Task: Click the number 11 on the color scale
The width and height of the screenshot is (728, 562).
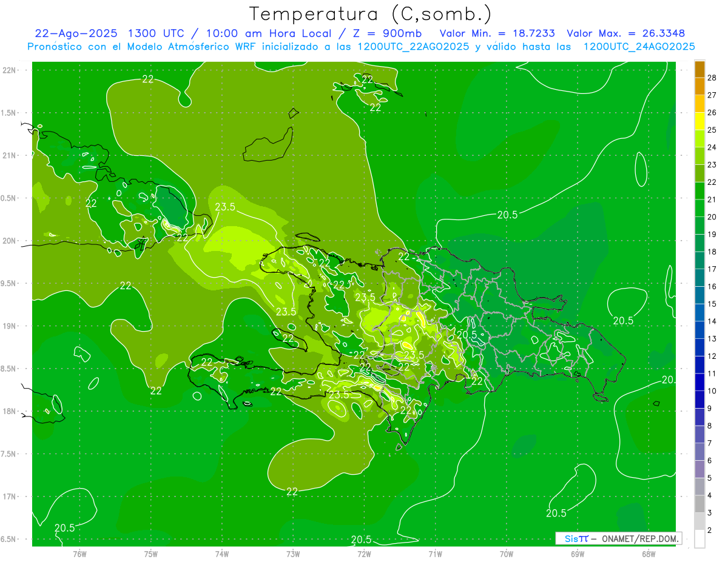Action: tap(713, 373)
